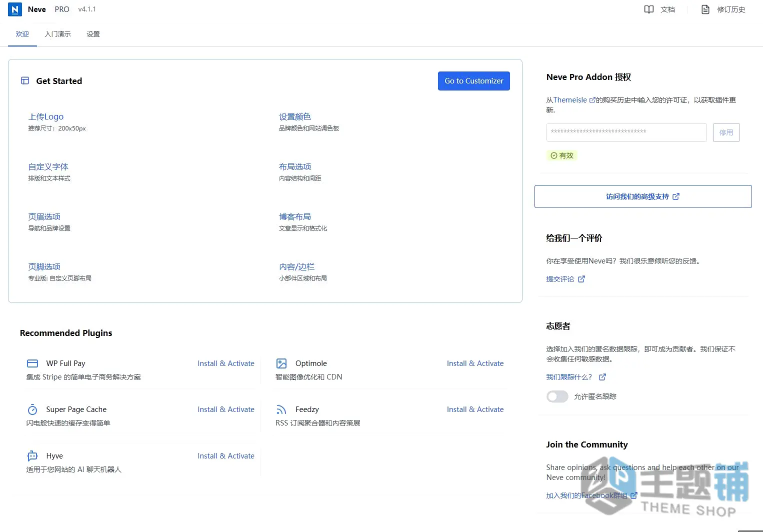Click the WP Full Pay card icon
Viewport: 763px width, 532px height.
coord(32,363)
